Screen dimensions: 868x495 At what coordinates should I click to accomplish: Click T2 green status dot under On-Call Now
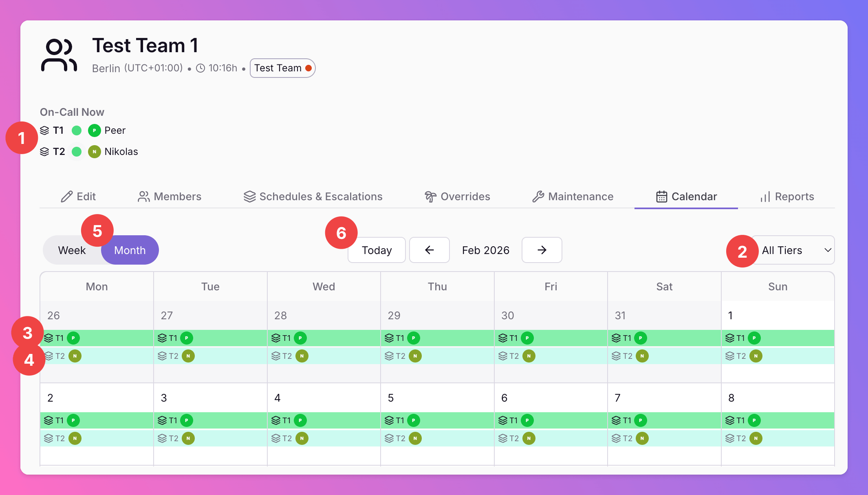pos(77,152)
